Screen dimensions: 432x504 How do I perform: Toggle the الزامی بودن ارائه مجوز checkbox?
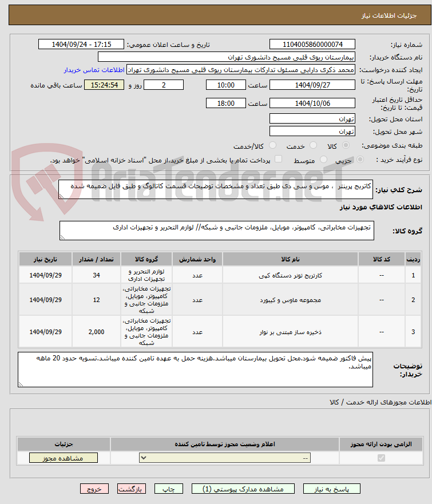[x=381, y=458]
